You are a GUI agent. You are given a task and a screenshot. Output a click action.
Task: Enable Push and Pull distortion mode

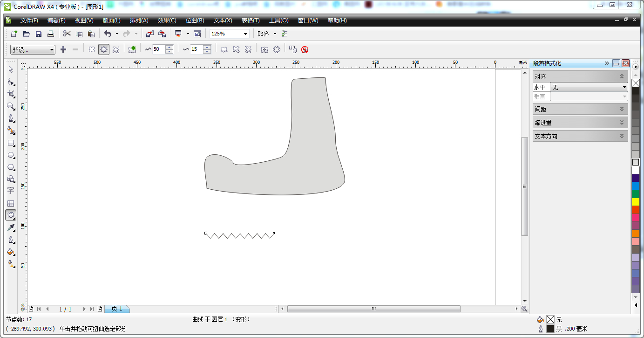pyautogui.click(x=92, y=49)
